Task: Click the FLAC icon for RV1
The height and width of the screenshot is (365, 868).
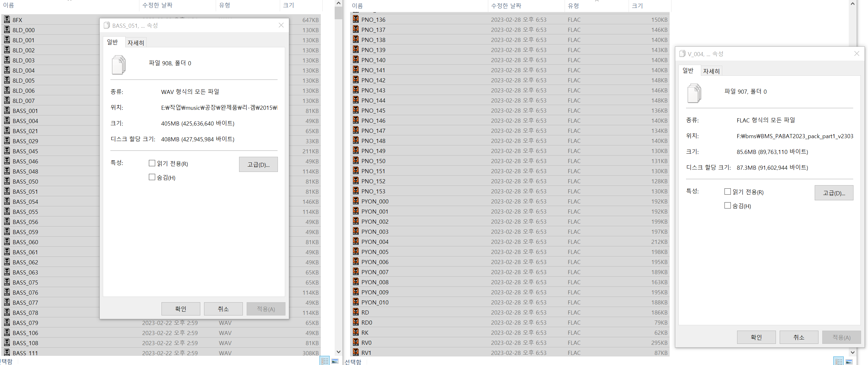Action: click(355, 352)
